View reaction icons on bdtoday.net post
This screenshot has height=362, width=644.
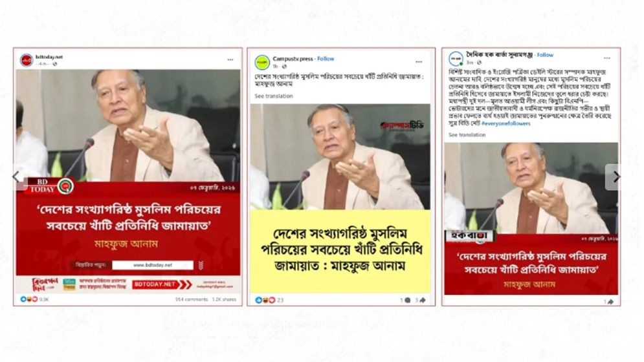point(28,299)
